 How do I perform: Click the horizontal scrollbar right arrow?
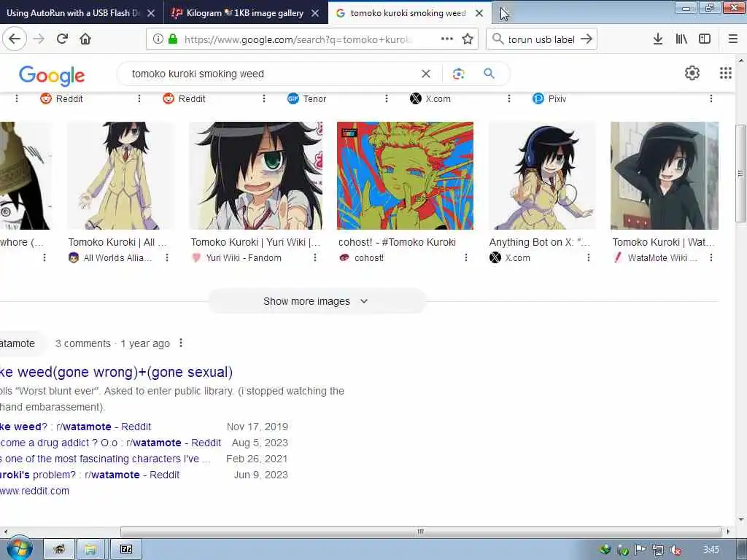coord(728,532)
